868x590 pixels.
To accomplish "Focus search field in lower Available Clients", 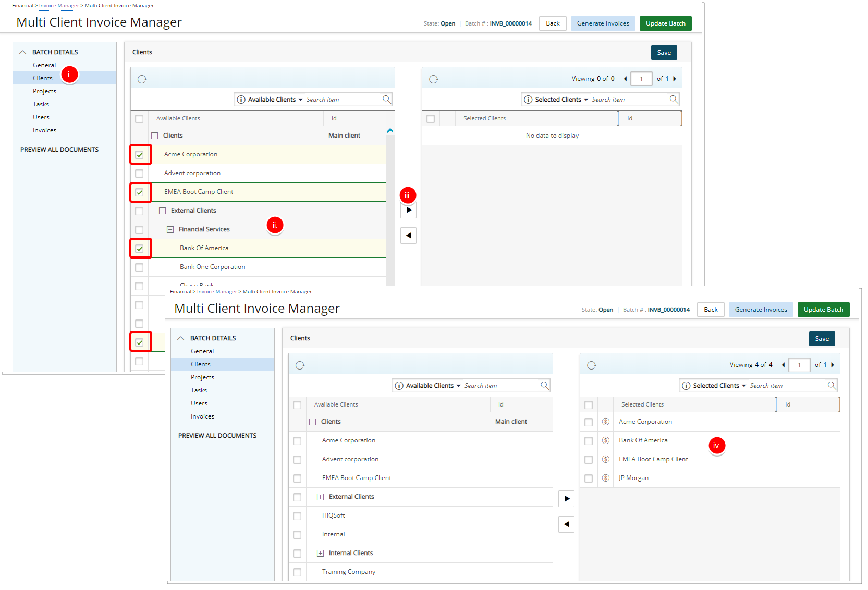I will pos(500,386).
